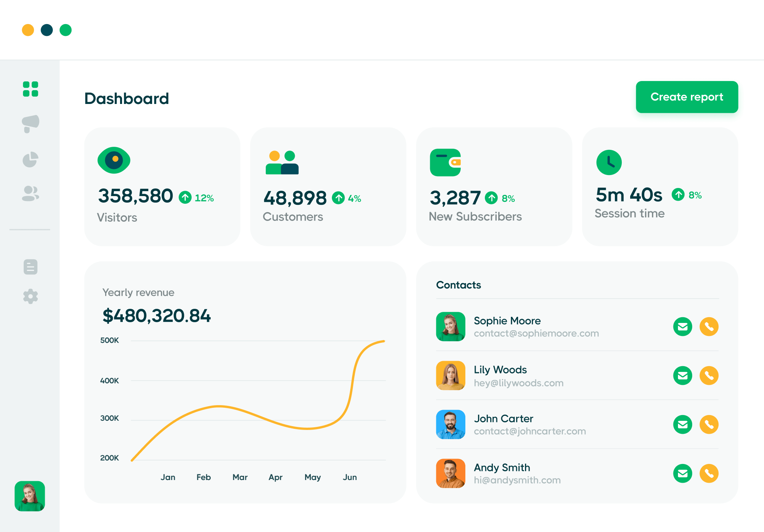
Task: Click the Customers stat card
Action: point(328,187)
